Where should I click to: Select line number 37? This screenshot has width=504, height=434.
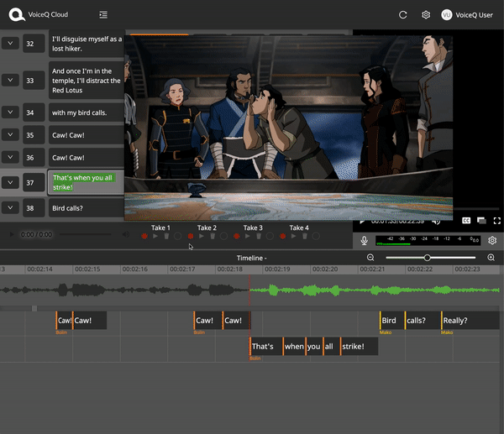[x=34, y=182]
